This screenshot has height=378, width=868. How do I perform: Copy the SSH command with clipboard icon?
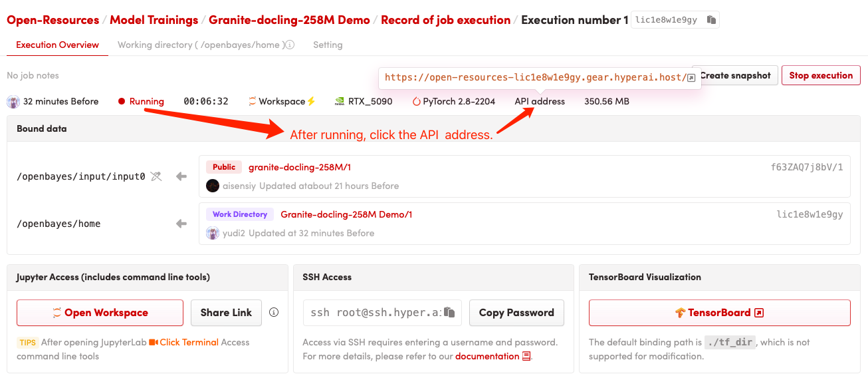tap(450, 313)
